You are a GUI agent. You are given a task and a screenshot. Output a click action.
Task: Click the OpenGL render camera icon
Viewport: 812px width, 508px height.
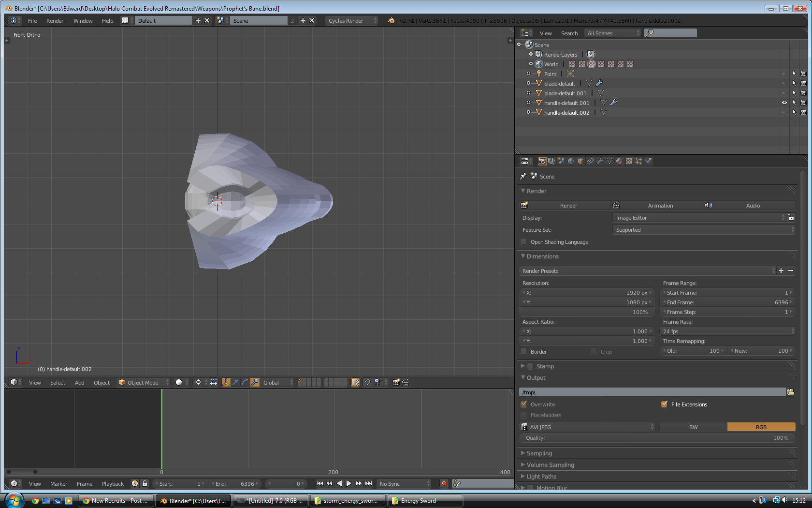tap(396, 382)
